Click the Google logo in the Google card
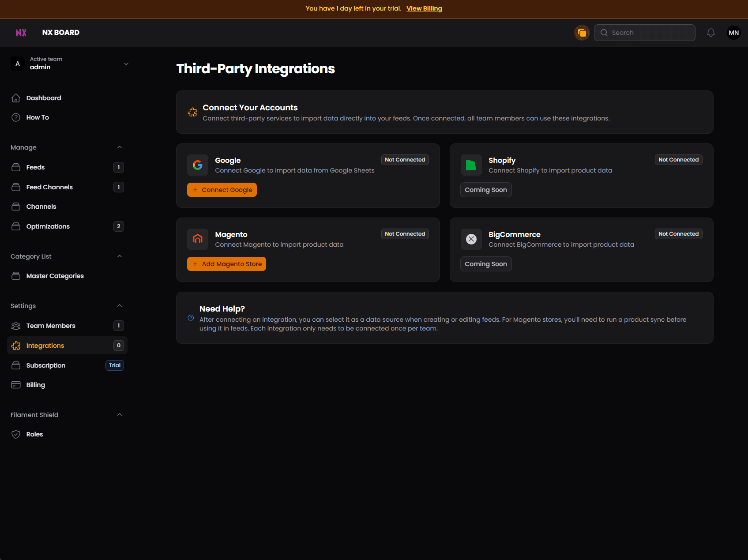748x560 pixels. 198,165
